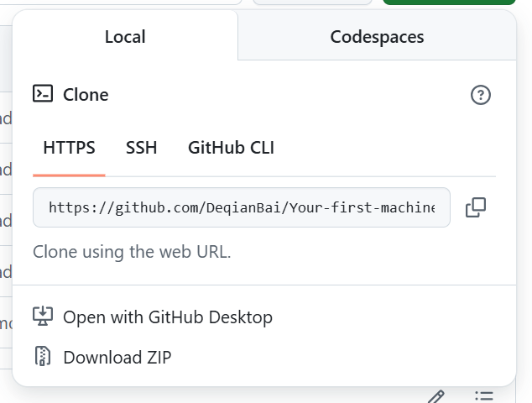Screen dimensions: 532x403
Task: Open the clone help question mark icon
Action: coord(481,95)
